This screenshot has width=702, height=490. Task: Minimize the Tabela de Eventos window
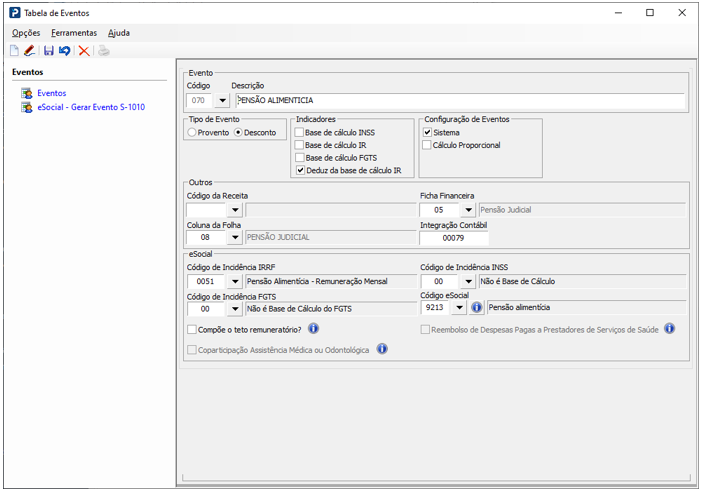coord(618,13)
